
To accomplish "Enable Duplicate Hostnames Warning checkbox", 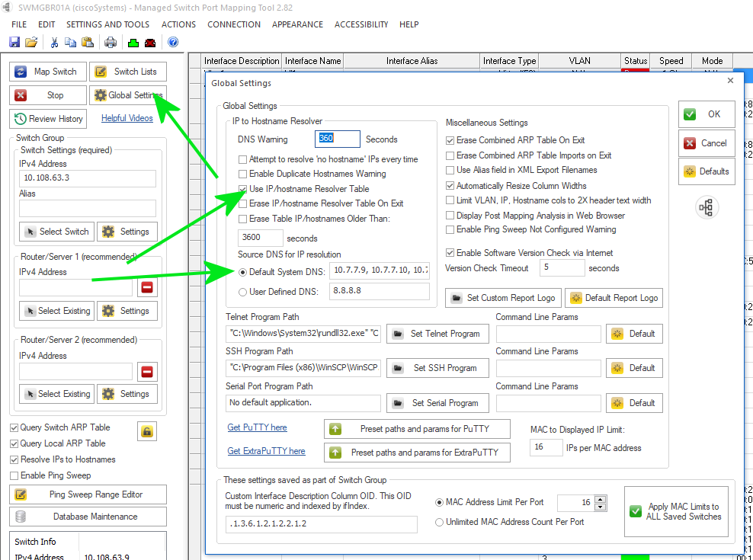I will pos(242,174).
